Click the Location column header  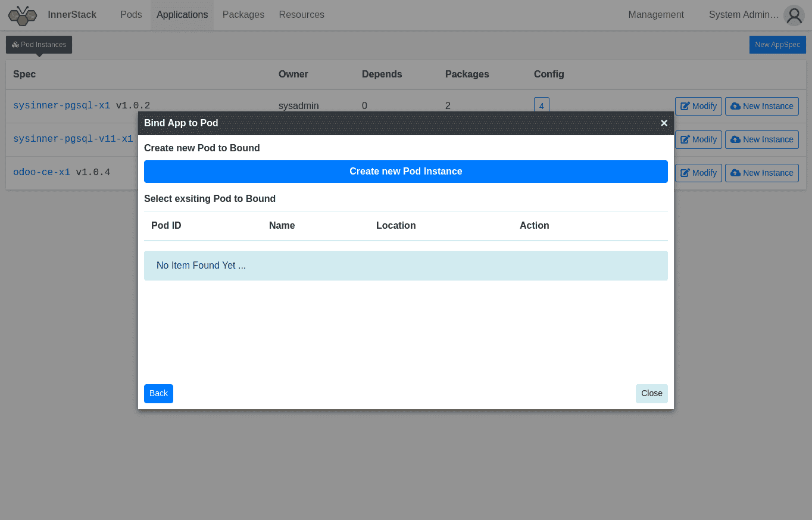tap(396, 226)
